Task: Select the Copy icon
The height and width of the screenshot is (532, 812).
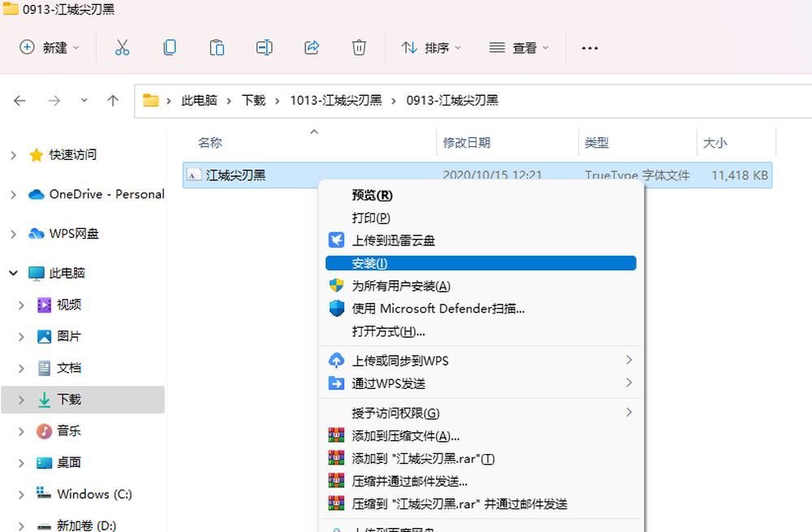Action: pyautogui.click(x=170, y=47)
